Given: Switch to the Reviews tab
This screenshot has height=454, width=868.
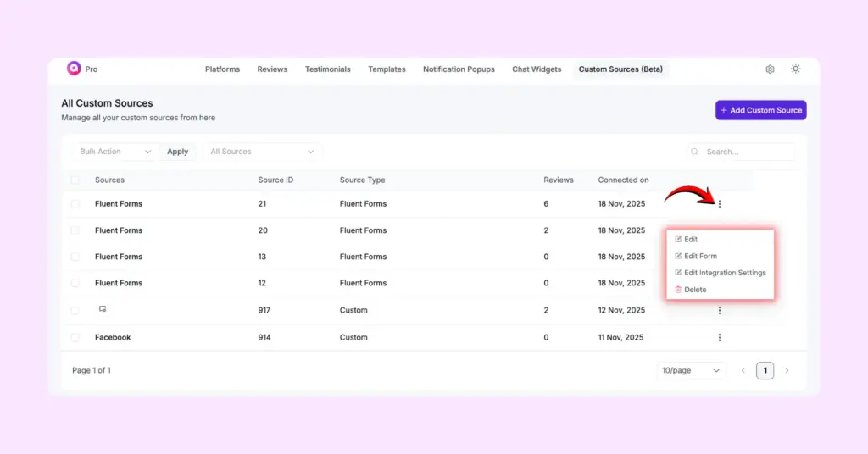Looking at the screenshot, I should pyautogui.click(x=272, y=69).
